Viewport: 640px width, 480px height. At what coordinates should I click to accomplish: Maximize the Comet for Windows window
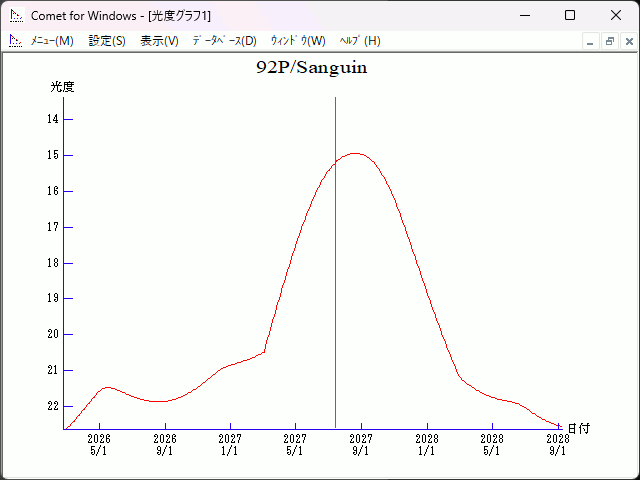pos(570,16)
